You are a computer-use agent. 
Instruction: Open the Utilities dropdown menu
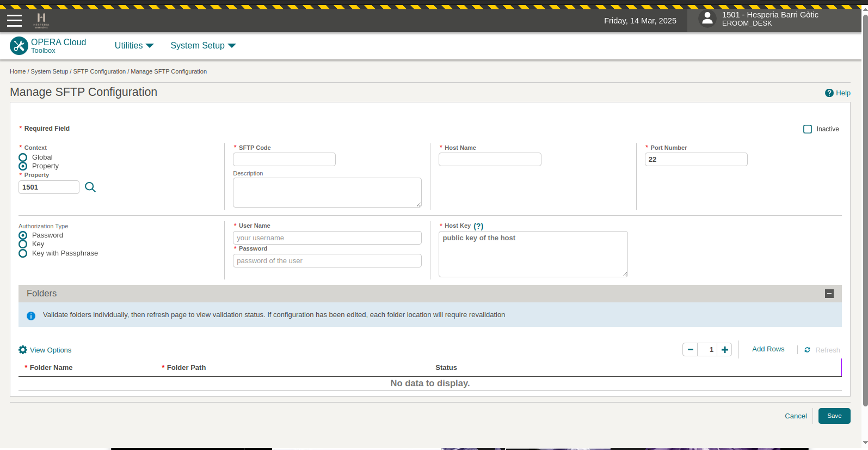[134, 46]
